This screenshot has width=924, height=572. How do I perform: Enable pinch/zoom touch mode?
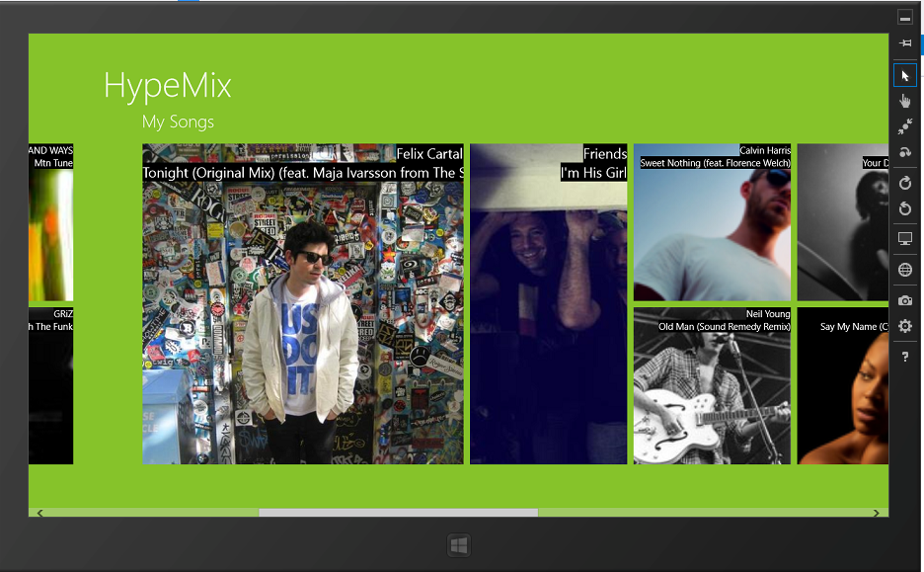(x=904, y=126)
